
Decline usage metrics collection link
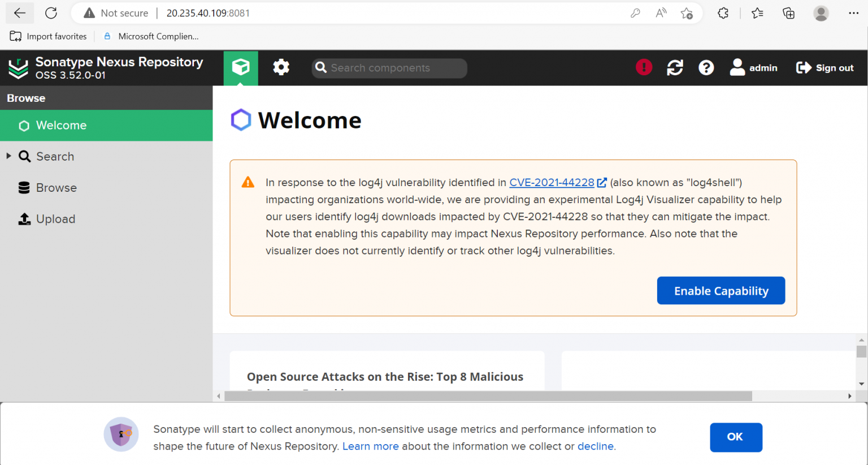[x=595, y=446]
